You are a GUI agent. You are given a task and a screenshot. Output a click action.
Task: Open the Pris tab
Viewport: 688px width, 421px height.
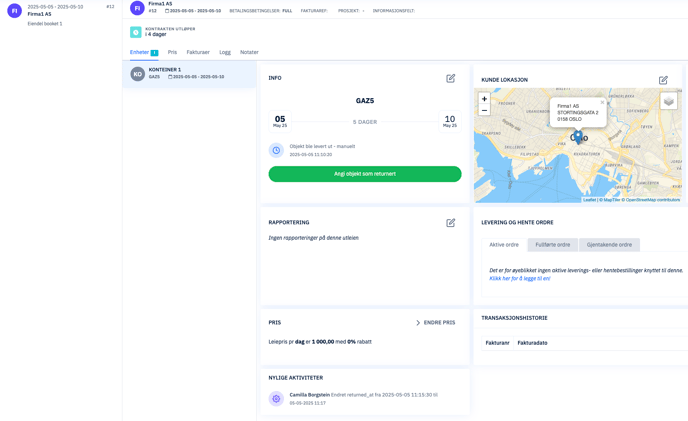[x=172, y=52]
